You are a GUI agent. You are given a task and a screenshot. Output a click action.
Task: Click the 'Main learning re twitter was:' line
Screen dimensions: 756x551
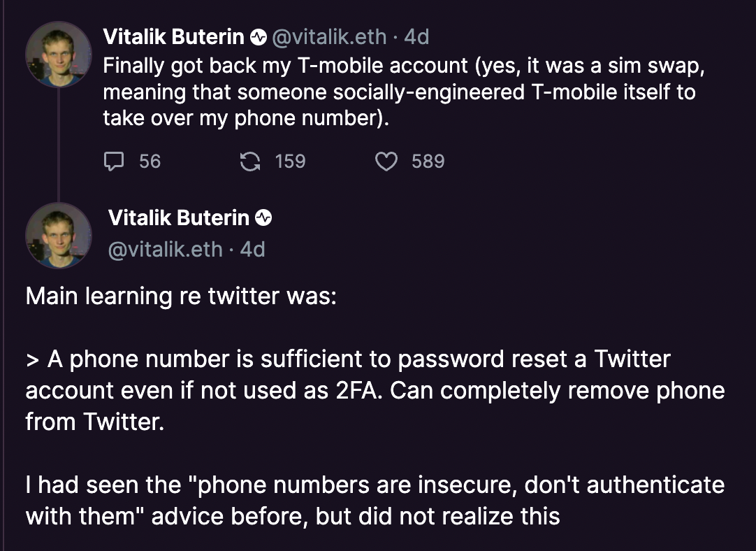[x=181, y=296]
